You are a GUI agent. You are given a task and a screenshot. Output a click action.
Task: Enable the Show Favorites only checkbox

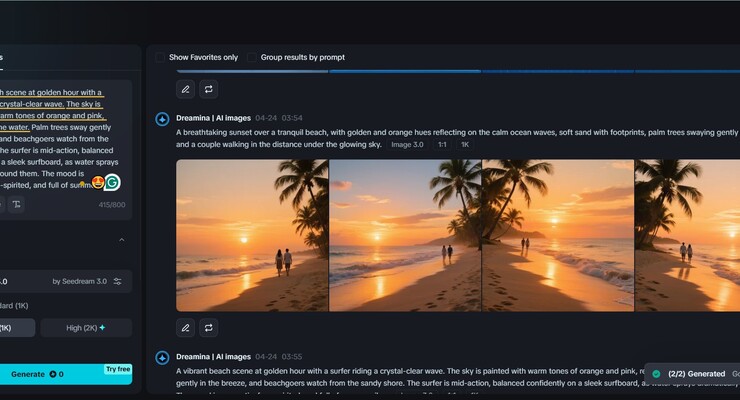(x=160, y=57)
